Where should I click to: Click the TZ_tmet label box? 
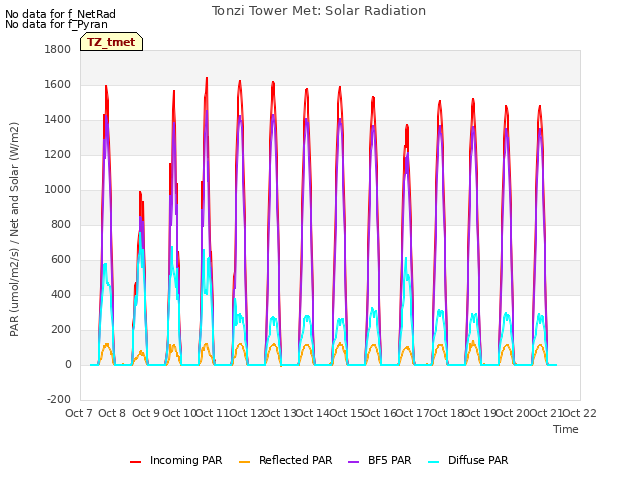point(111,42)
